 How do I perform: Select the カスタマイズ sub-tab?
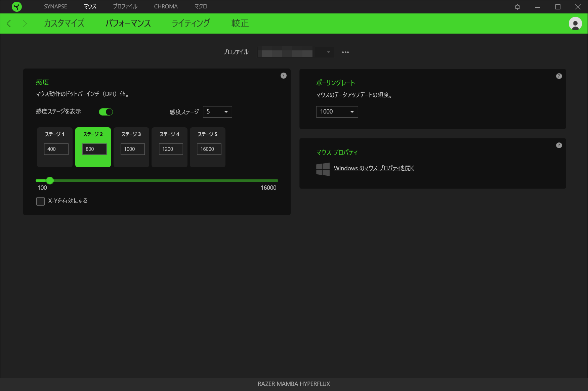[x=64, y=23]
